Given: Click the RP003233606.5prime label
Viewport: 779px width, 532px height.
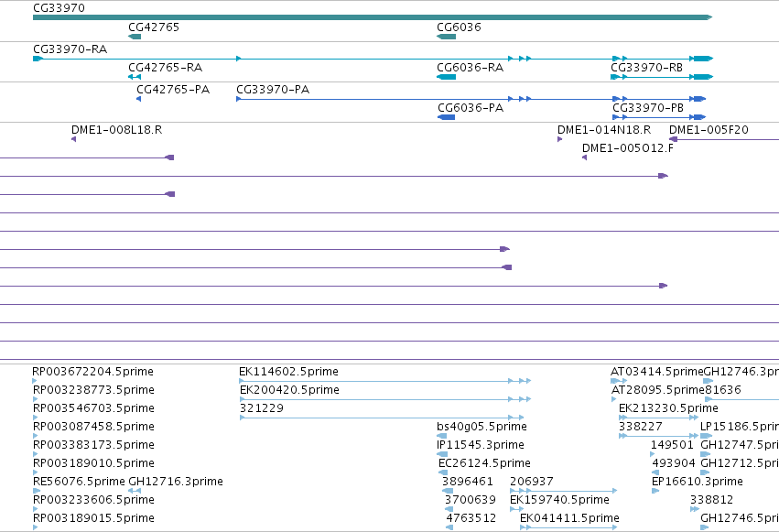Looking at the screenshot, I should [93, 500].
